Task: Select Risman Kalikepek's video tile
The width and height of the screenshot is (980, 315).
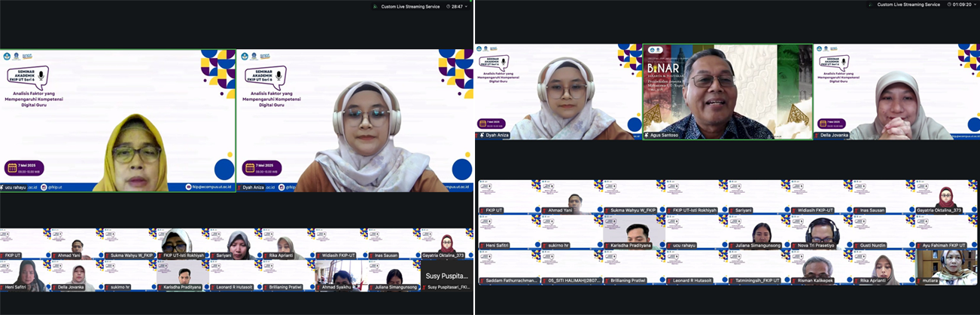Action: pos(823,268)
